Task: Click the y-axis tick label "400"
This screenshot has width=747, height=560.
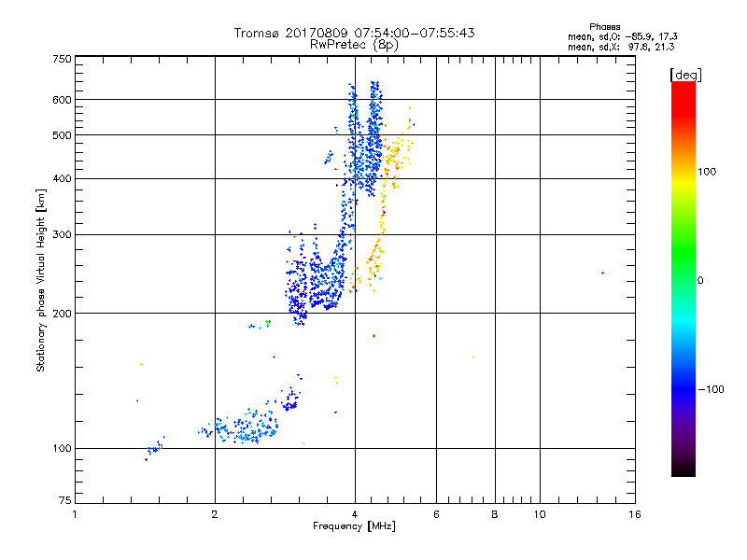Action: pos(63,179)
